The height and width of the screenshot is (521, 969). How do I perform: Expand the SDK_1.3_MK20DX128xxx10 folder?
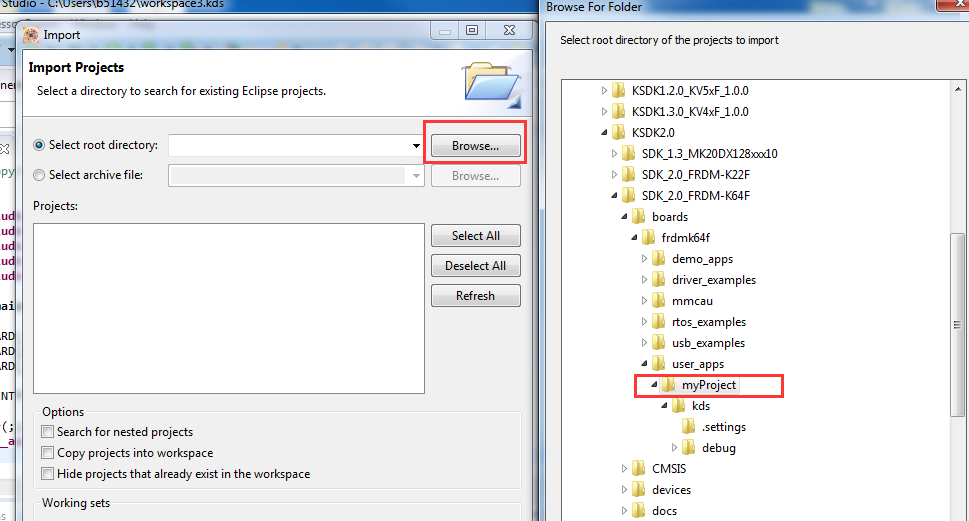614,153
